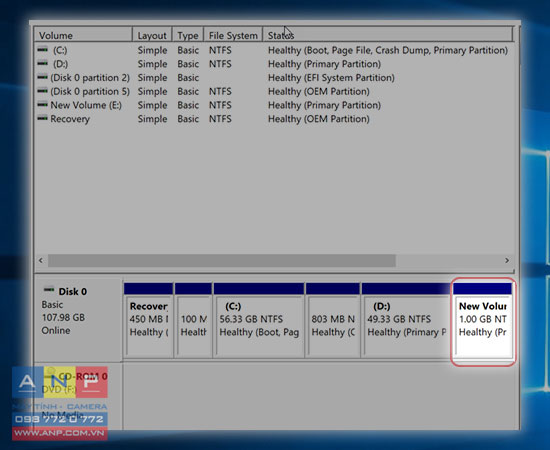Select the Disk 0 partition 5 drive icon
550x450 pixels.
point(42,91)
